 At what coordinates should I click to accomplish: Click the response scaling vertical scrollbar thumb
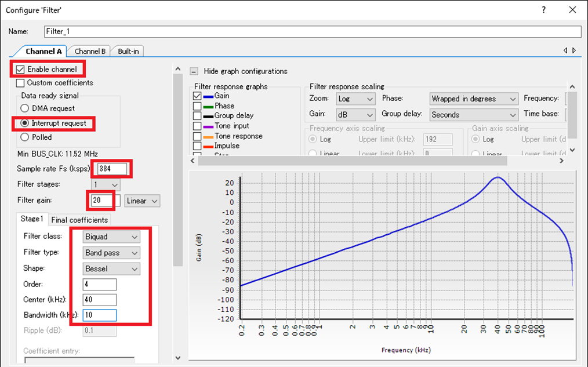(572, 115)
